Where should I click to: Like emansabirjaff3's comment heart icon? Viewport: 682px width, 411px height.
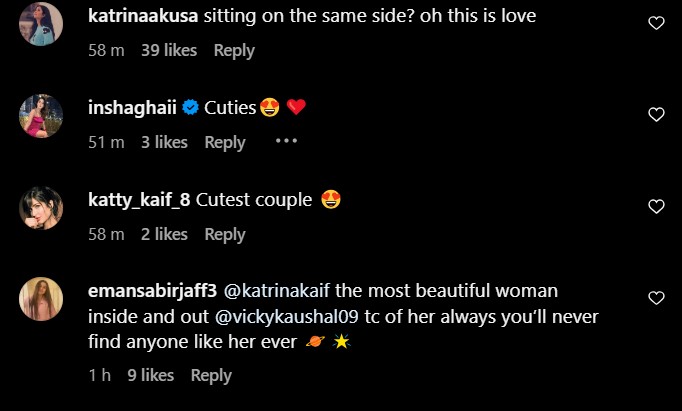[x=656, y=298]
